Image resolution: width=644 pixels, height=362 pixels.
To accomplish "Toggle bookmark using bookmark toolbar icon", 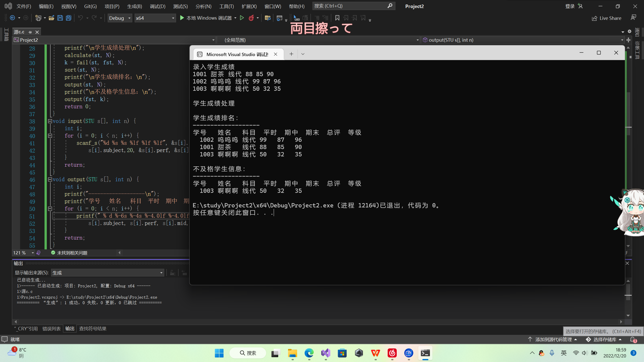I will coord(337,18).
